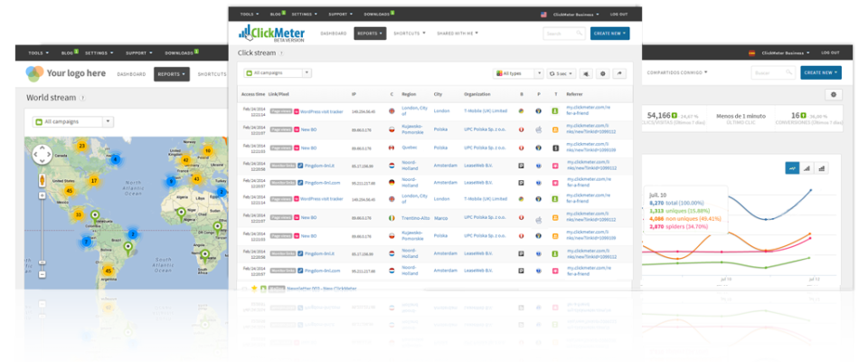Toggle the sound alert speaker icon in Click stream
This screenshot has width=868, height=362.
tap(586, 73)
